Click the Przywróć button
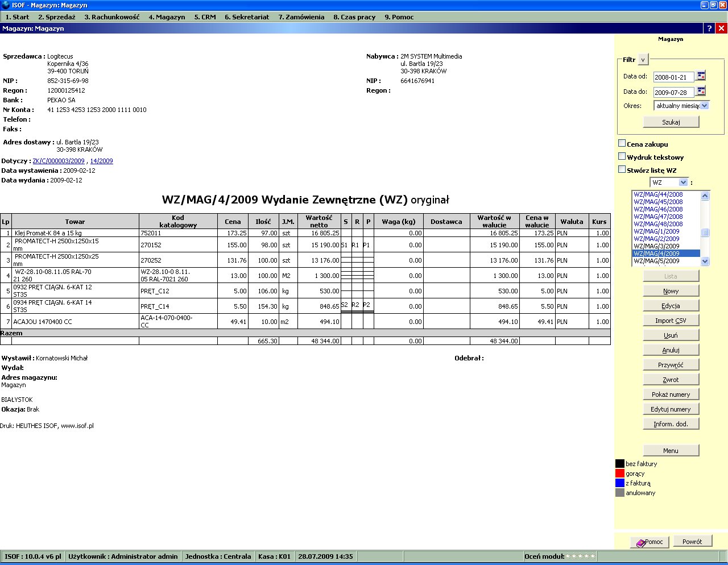This screenshot has height=565, width=728. (671, 365)
